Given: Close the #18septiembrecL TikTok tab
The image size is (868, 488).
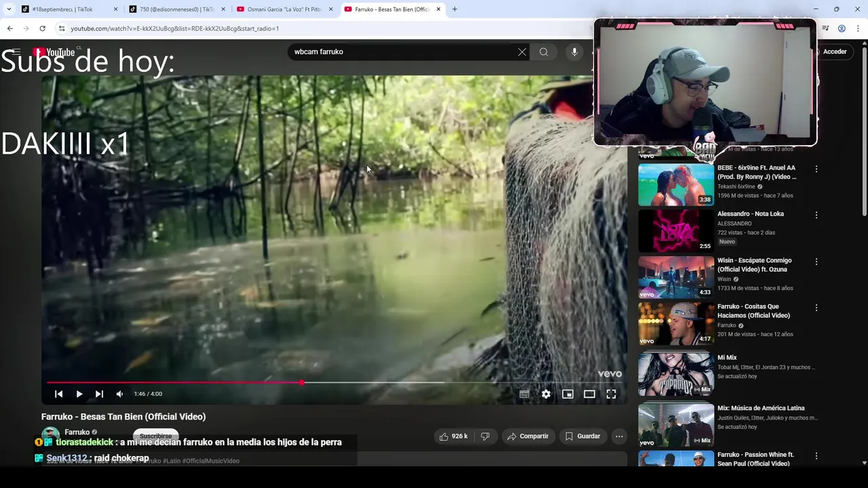Looking at the screenshot, I should pyautogui.click(x=115, y=9).
